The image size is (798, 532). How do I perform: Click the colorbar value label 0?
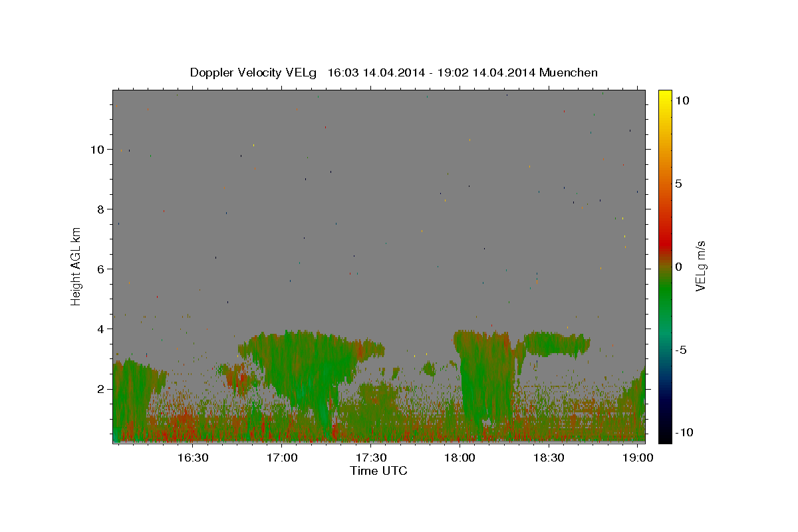(x=678, y=267)
